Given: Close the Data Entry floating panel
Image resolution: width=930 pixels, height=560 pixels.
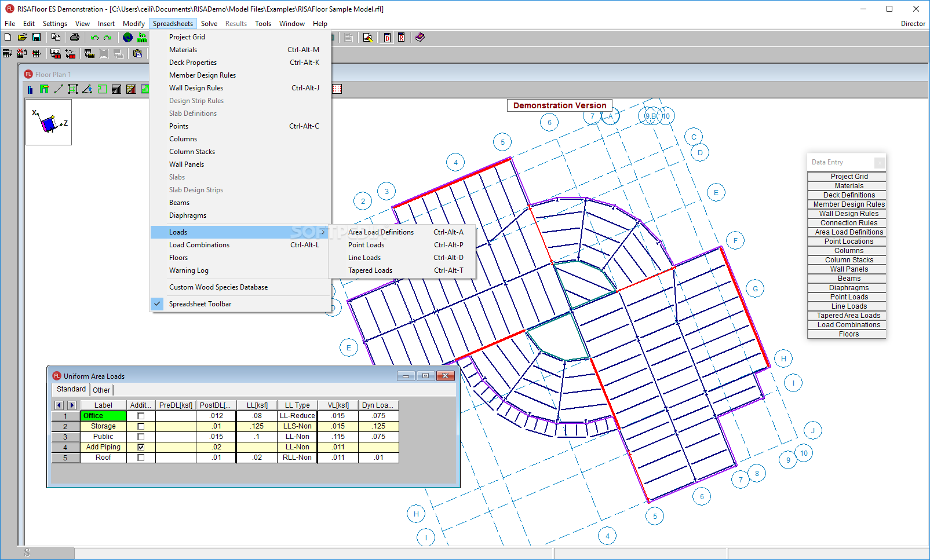Looking at the screenshot, I should tap(880, 163).
